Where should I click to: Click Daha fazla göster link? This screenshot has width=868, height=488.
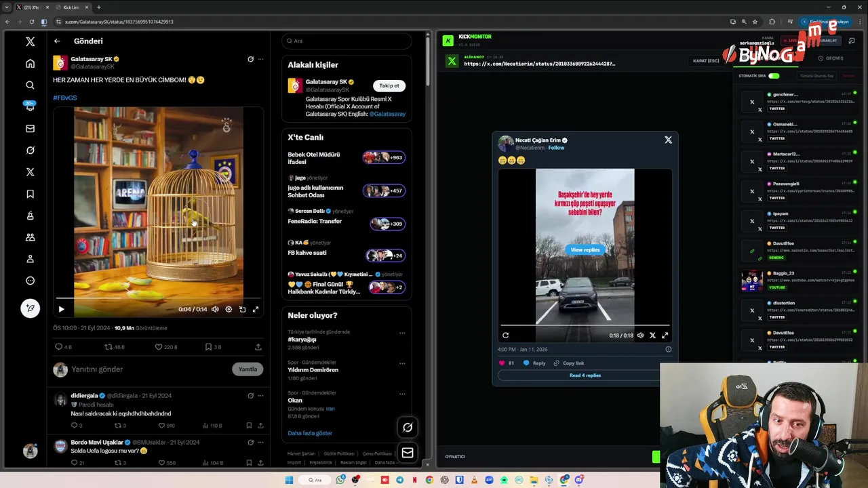[310, 433]
